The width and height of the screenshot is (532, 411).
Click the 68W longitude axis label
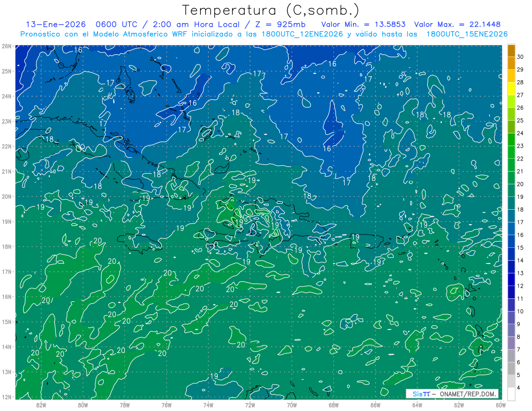tap(333, 405)
